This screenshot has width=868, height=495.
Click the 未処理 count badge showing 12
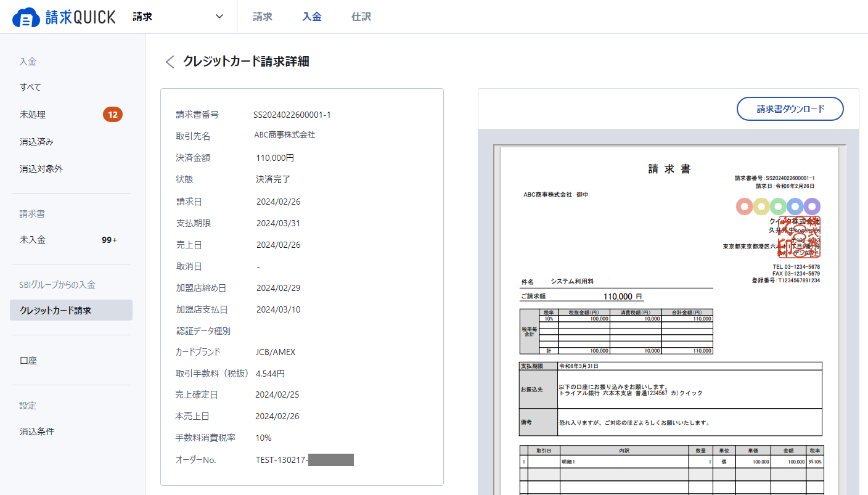[x=112, y=115]
